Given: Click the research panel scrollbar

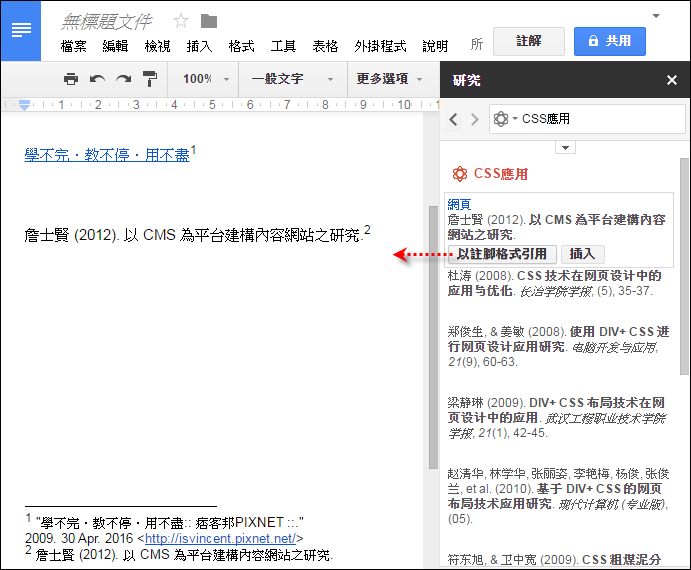Looking at the screenshot, I should (684, 266).
